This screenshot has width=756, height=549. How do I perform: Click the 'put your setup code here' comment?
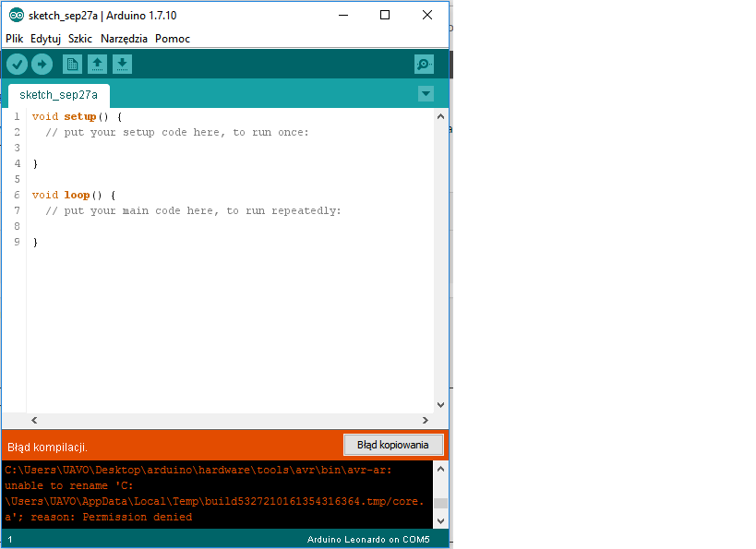click(177, 133)
